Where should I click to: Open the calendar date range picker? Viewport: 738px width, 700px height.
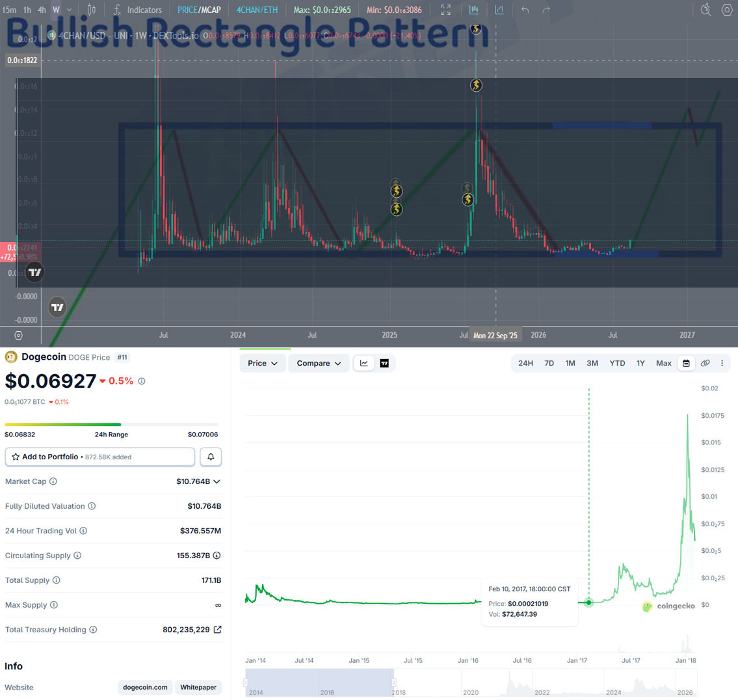[x=686, y=363]
